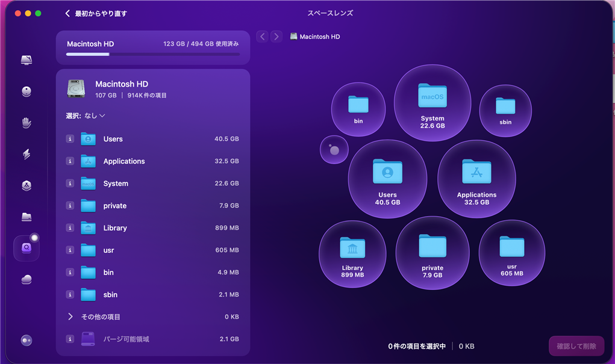Select the Library 899 MB bubble
This screenshot has width=615, height=364.
pos(352,254)
